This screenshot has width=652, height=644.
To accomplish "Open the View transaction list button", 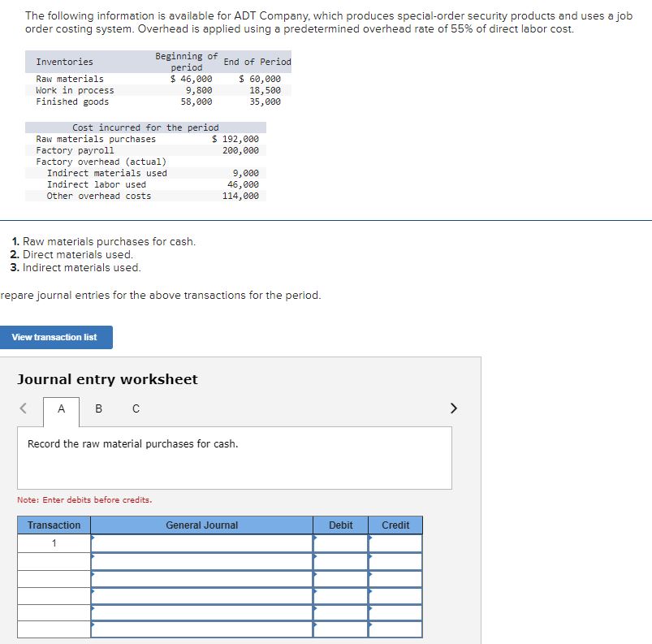I will (x=56, y=337).
